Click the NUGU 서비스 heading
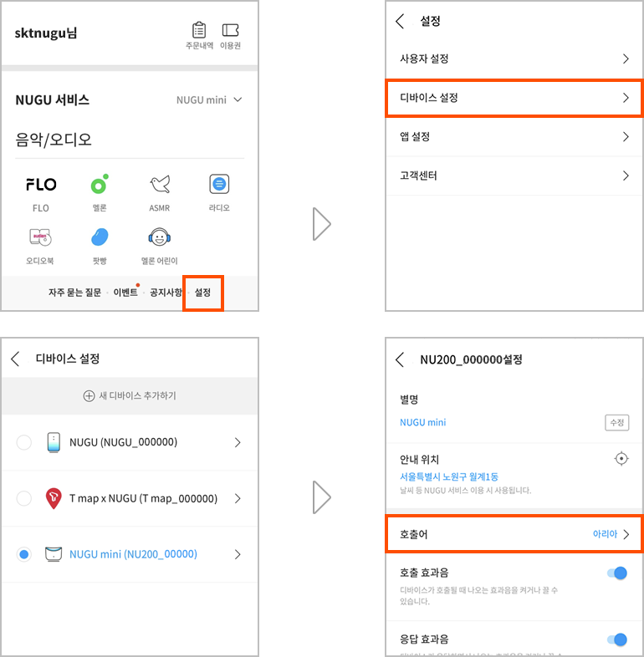644x657 pixels. (53, 100)
